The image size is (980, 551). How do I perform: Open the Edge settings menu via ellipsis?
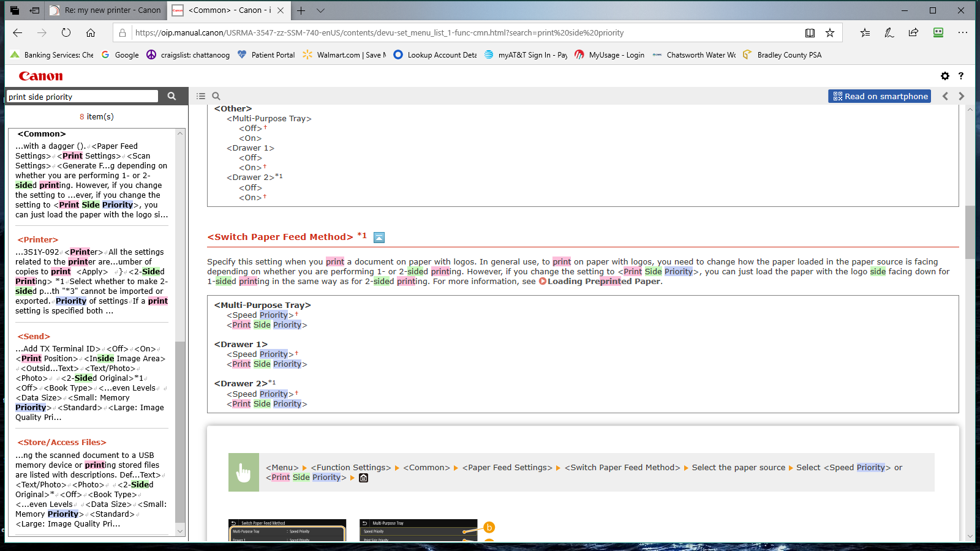pyautogui.click(x=963, y=32)
